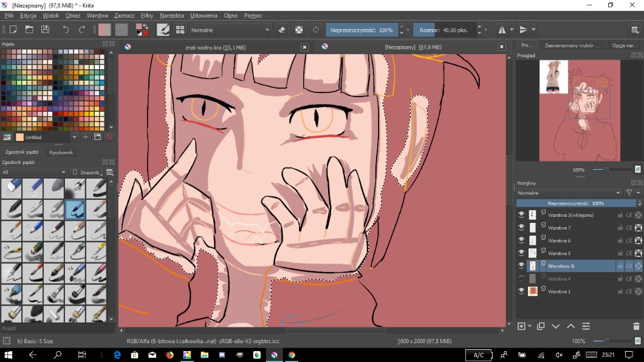Open the brush editor settings icon
This screenshot has height=362, width=644.
[163, 29]
